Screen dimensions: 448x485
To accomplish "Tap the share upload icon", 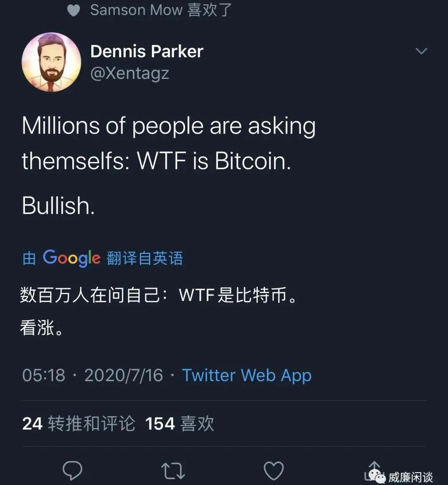I will click(x=374, y=470).
